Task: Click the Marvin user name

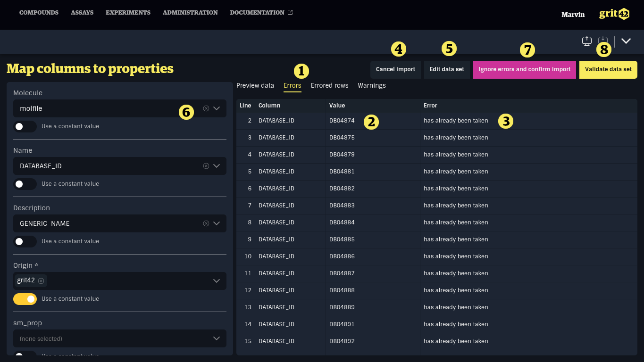Action: click(x=573, y=15)
